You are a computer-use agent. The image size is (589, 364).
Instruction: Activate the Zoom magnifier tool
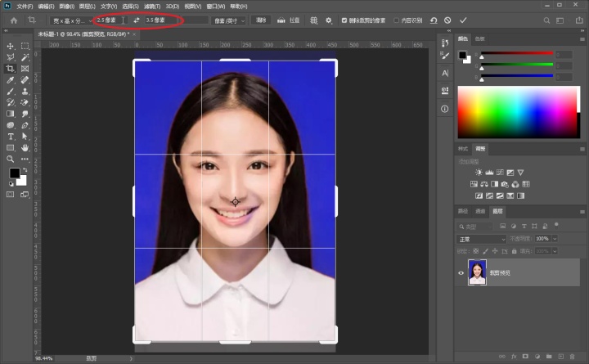[x=11, y=159]
